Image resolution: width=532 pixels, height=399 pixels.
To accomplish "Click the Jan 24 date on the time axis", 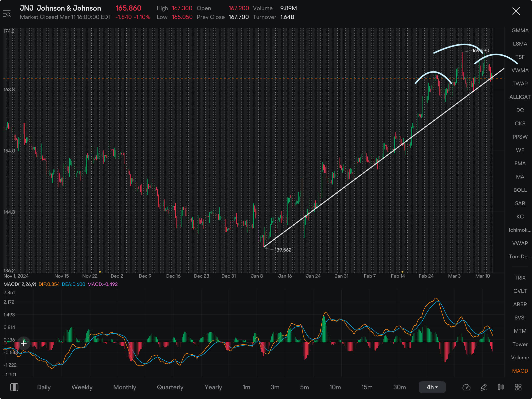I will 313,276.
